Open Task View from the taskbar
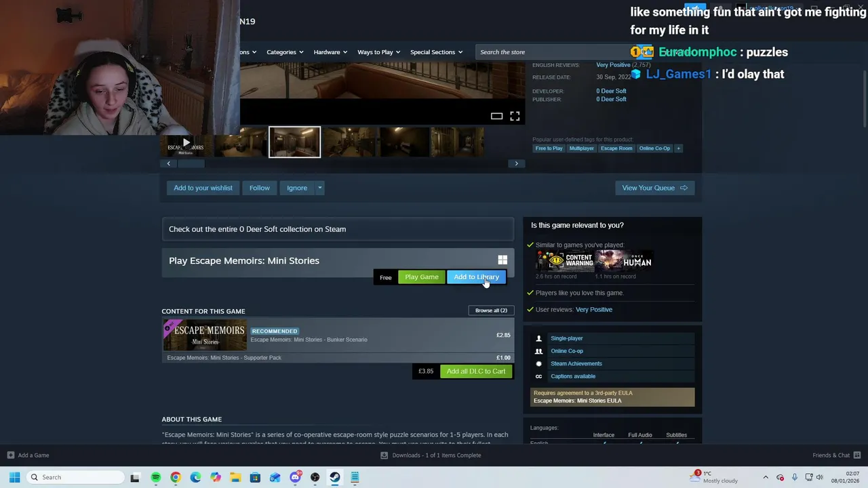 [x=135, y=477]
